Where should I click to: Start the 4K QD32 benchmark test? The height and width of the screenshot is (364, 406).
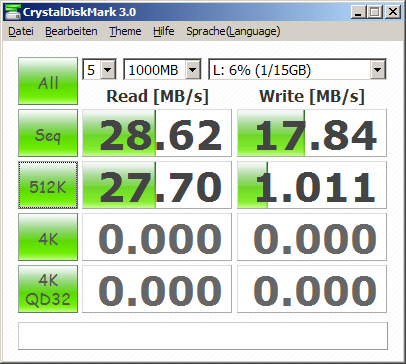tap(48, 289)
